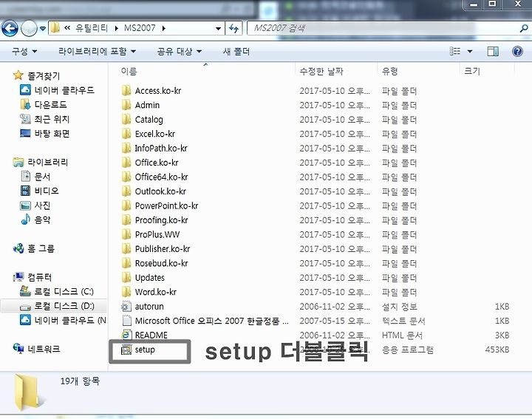Open the 사진 library
This screenshot has width=532, height=419.
click(x=42, y=205)
